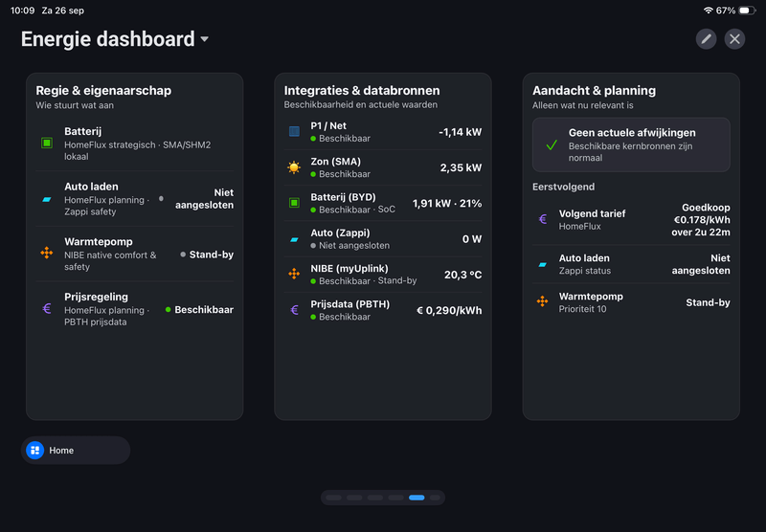The width and height of the screenshot is (766, 532).
Task: Select the Batterij HomeFlux strategisch row
Action: pos(135,144)
